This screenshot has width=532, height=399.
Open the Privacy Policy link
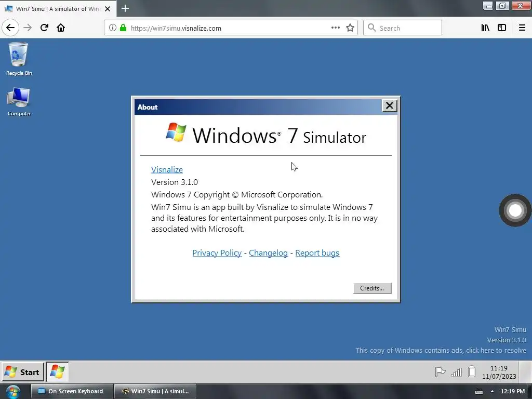coord(217,253)
